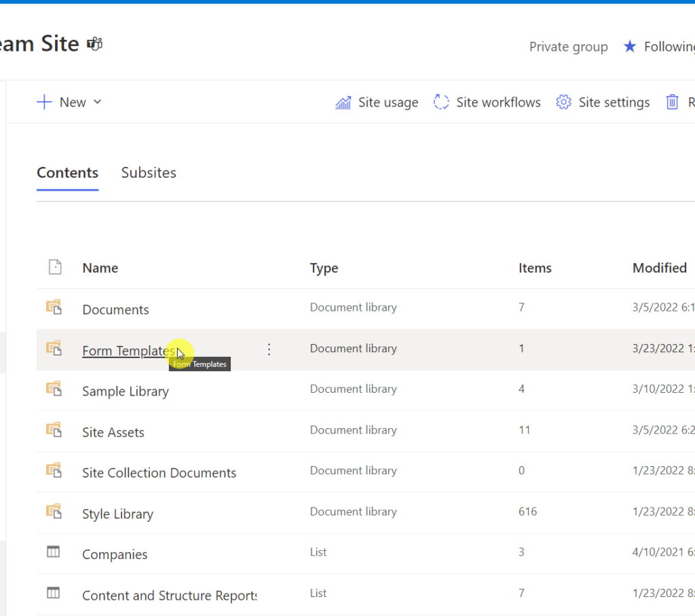Click Content and Structure Reports type List

[318, 593]
